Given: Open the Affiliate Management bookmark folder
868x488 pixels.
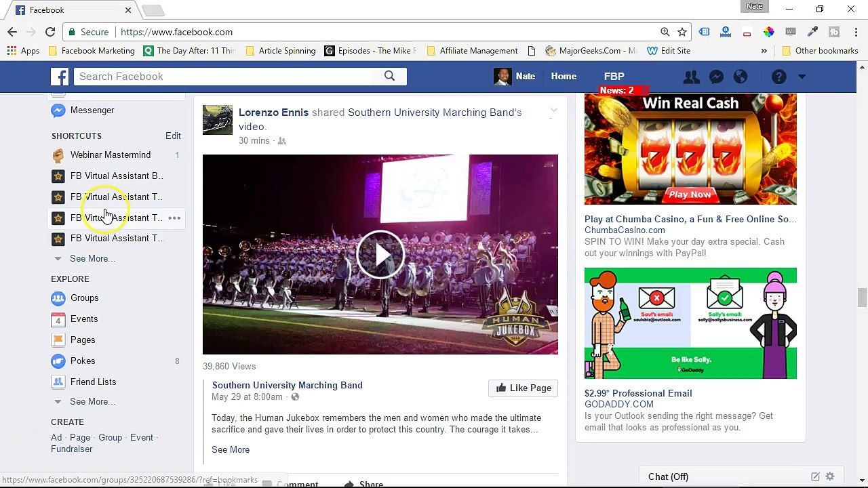Looking at the screenshot, I should coord(471,51).
